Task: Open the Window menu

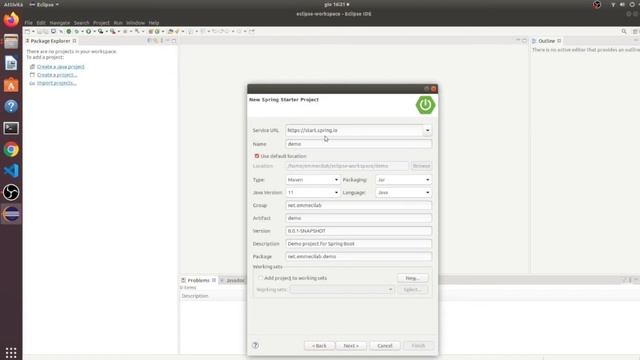Action: pos(136,22)
